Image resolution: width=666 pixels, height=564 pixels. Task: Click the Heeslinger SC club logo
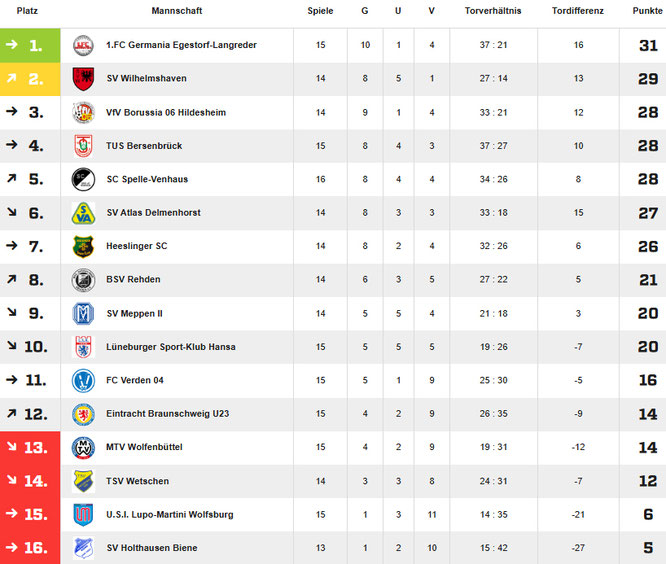83,246
